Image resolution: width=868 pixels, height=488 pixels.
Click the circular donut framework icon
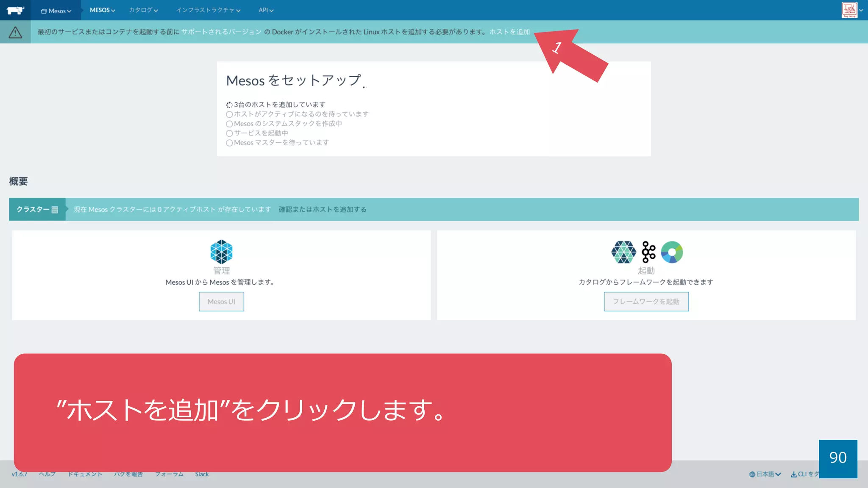pyautogui.click(x=672, y=252)
